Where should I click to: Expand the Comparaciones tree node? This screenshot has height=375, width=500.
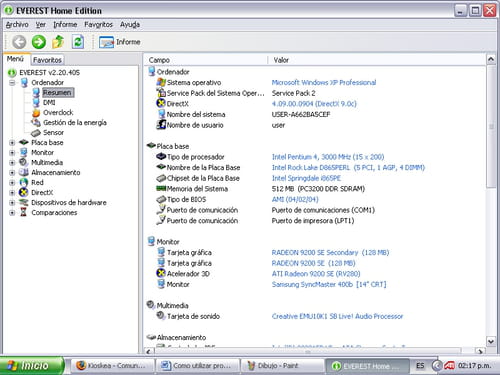click(x=12, y=212)
